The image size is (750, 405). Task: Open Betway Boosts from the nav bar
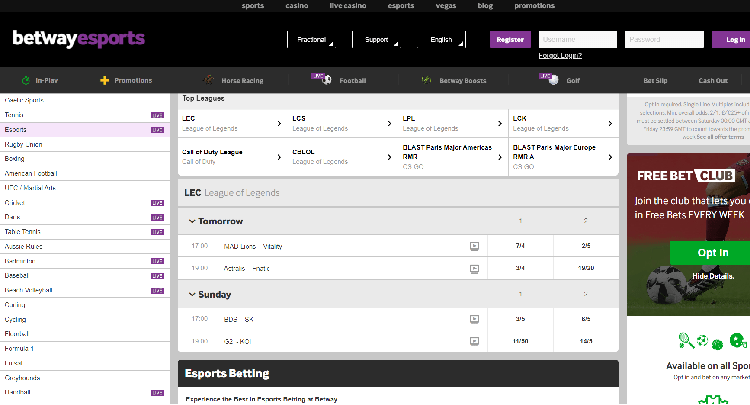pos(427,79)
